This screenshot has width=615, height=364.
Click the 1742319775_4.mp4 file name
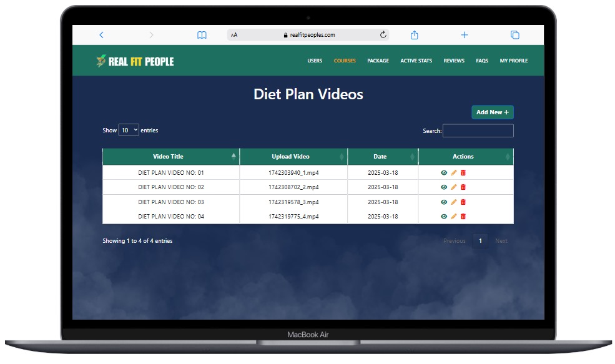point(293,217)
